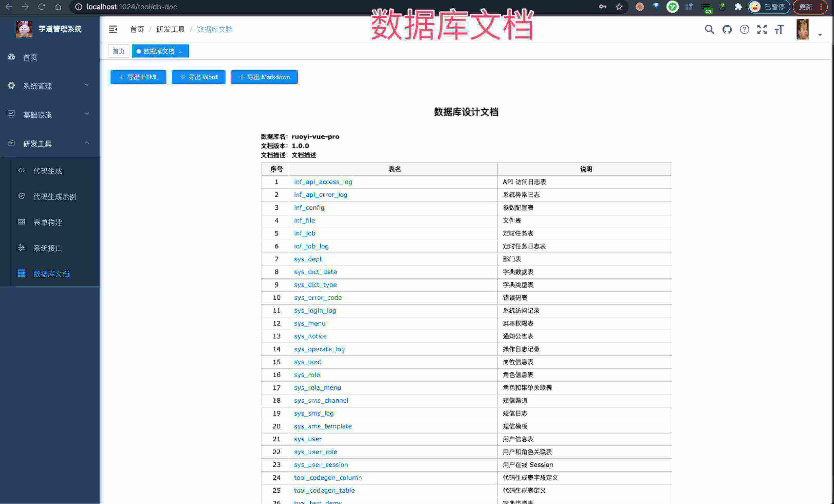This screenshot has height=504, width=834.
Task: Select the 代码生成 sidebar icon
Action: pyautogui.click(x=21, y=171)
